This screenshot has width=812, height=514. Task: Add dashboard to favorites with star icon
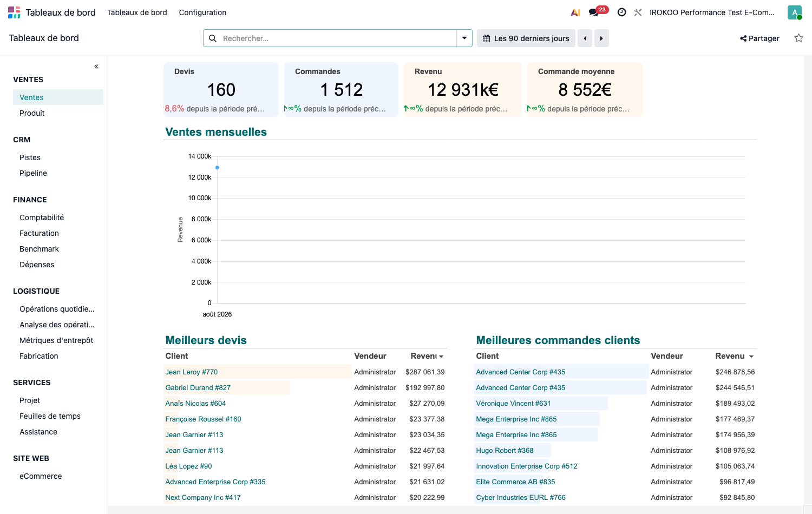click(798, 38)
